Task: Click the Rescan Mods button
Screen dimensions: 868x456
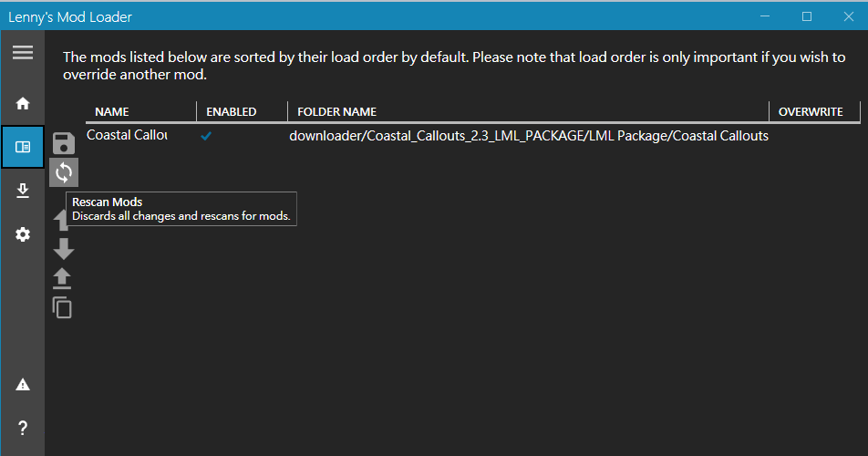Action: click(63, 171)
